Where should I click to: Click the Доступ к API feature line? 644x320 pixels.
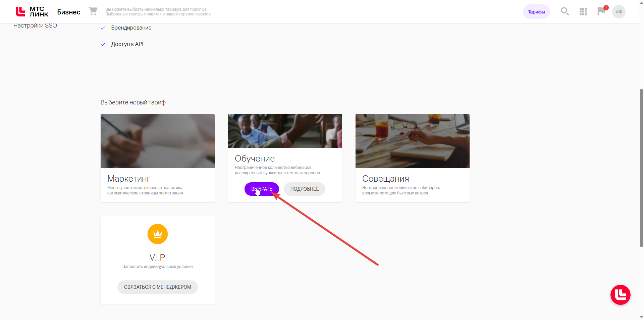[127, 44]
